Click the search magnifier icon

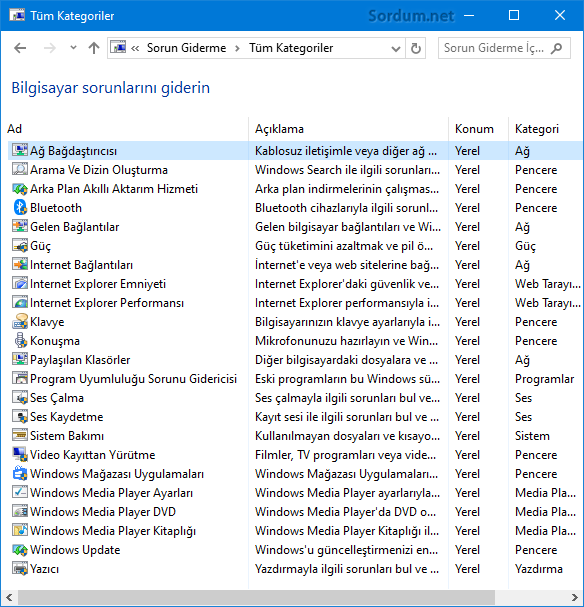tap(556, 48)
